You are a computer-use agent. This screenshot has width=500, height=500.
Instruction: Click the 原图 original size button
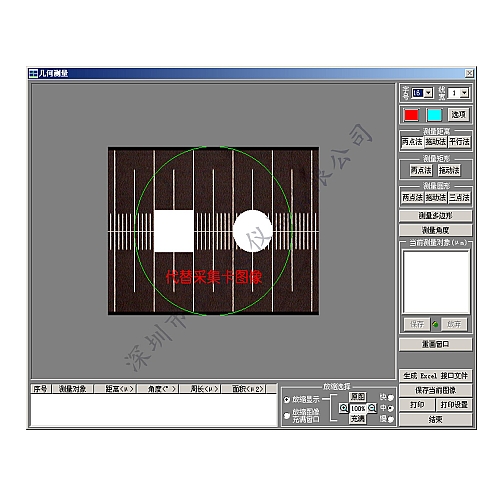pos(358,397)
